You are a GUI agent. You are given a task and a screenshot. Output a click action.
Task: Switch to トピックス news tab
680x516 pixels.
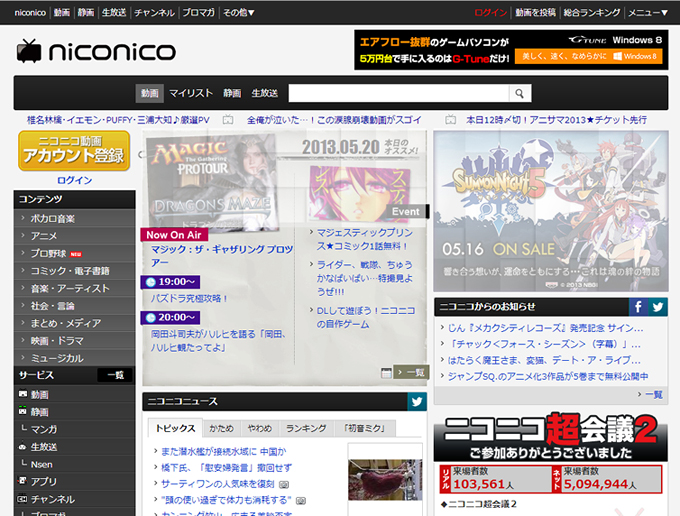click(175, 428)
